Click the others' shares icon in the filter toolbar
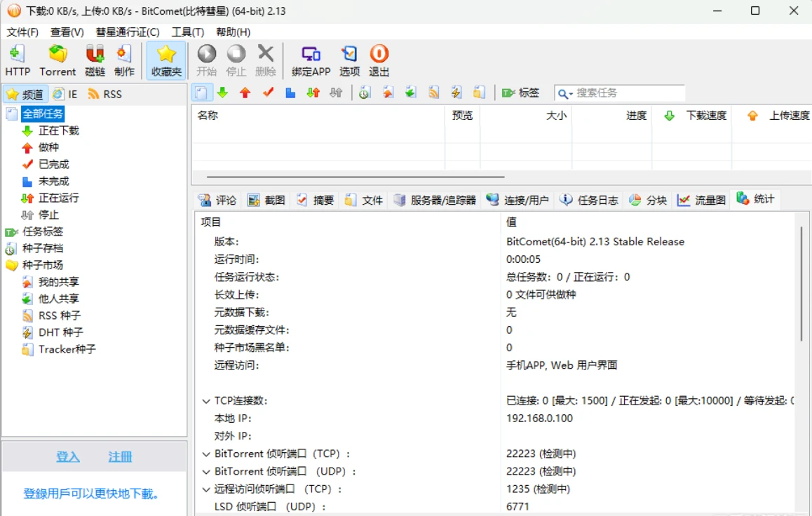 pos(411,93)
